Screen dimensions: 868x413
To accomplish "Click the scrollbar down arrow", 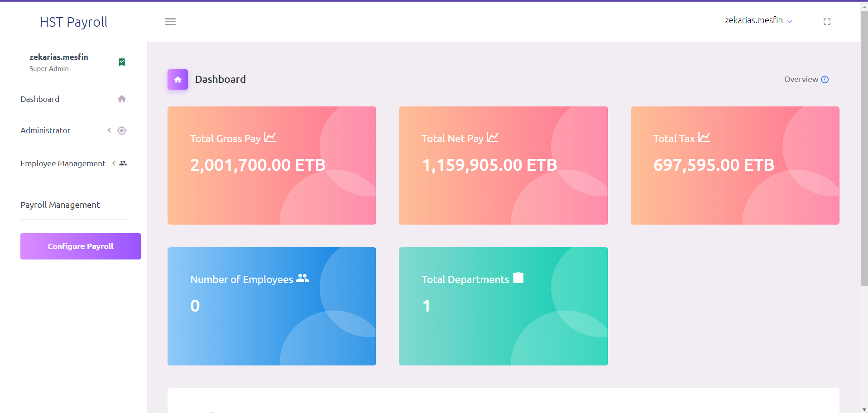I will click(864, 409).
